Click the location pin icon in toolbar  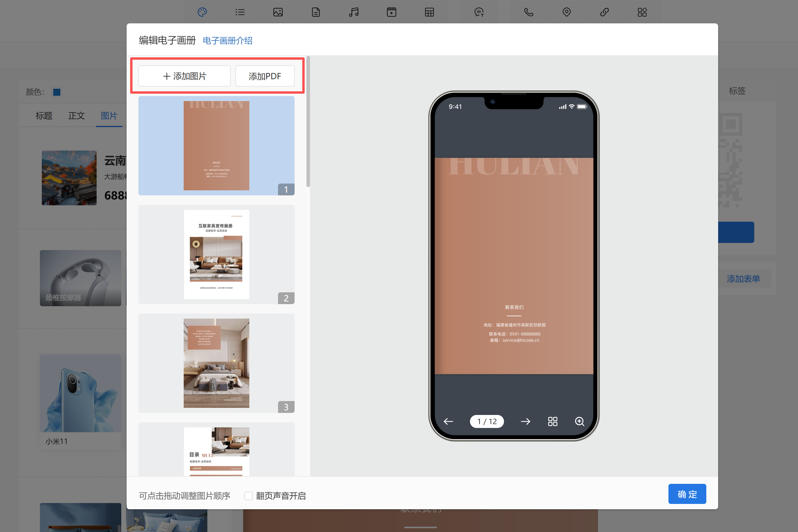click(x=566, y=12)
